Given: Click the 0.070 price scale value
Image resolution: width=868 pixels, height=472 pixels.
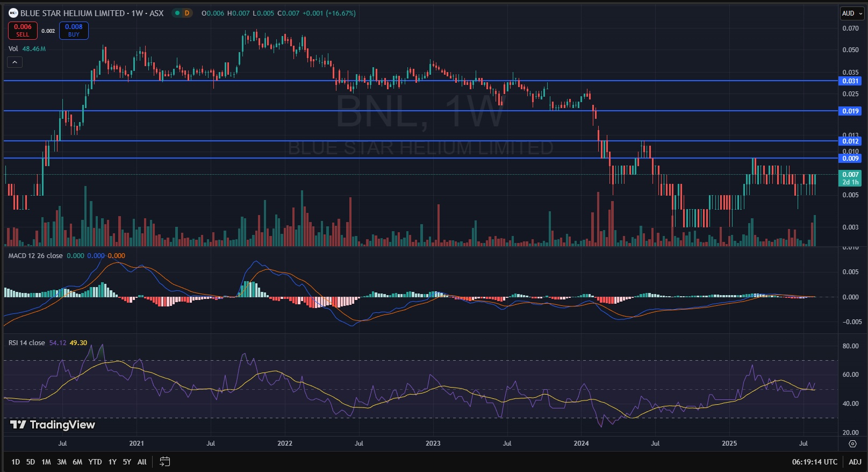Looking at the screenshot, I should click(850, 28).
